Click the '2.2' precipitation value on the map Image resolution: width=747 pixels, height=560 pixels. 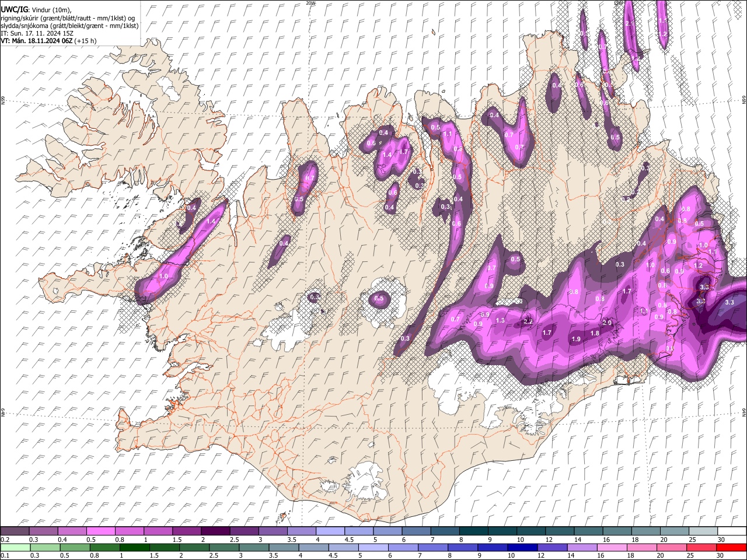528,321
